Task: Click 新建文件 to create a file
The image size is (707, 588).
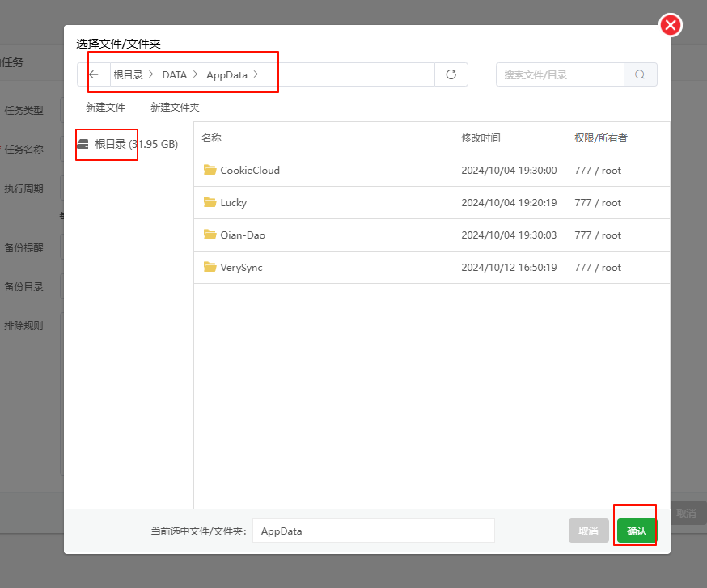Action: [x=105, y=107]
